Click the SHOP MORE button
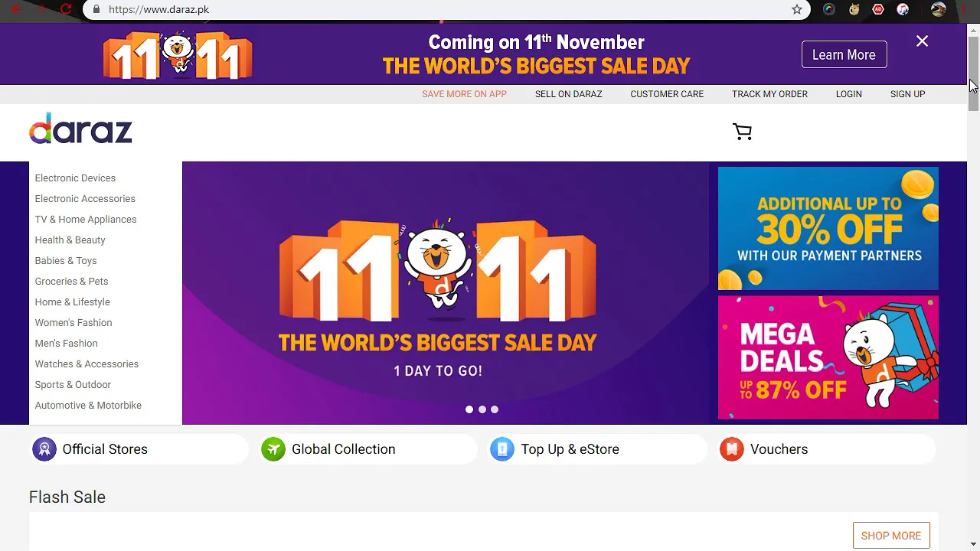 point(891,536)
